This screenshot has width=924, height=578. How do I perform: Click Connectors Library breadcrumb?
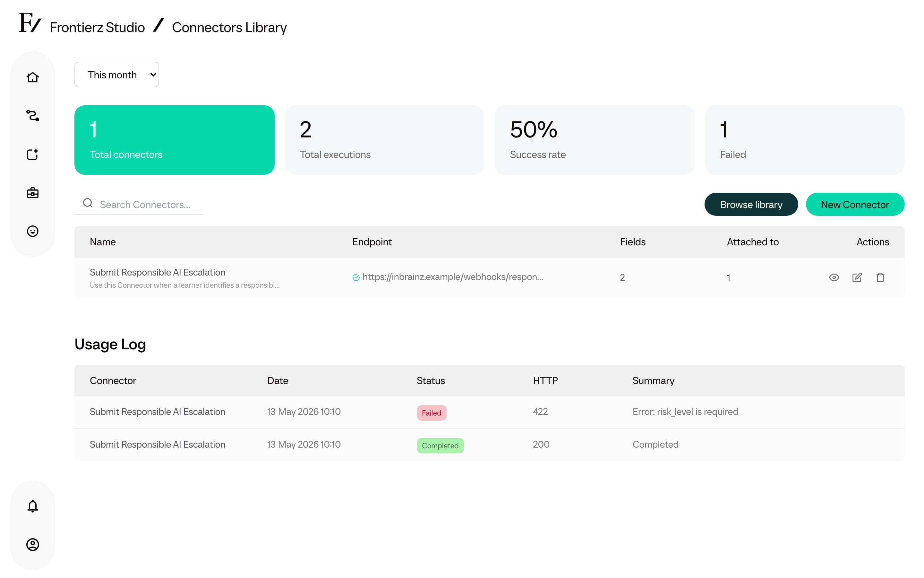pyautogui.click(x=229, y=28)
